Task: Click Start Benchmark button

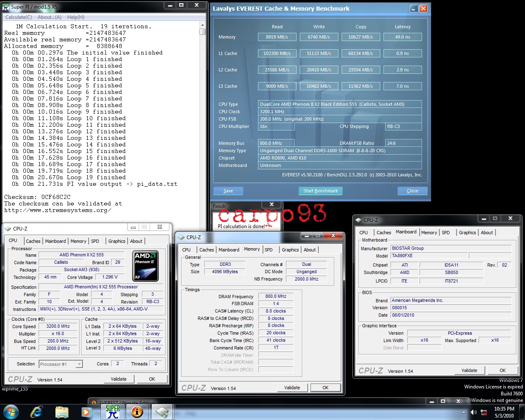Action: (x=320, y=191)
